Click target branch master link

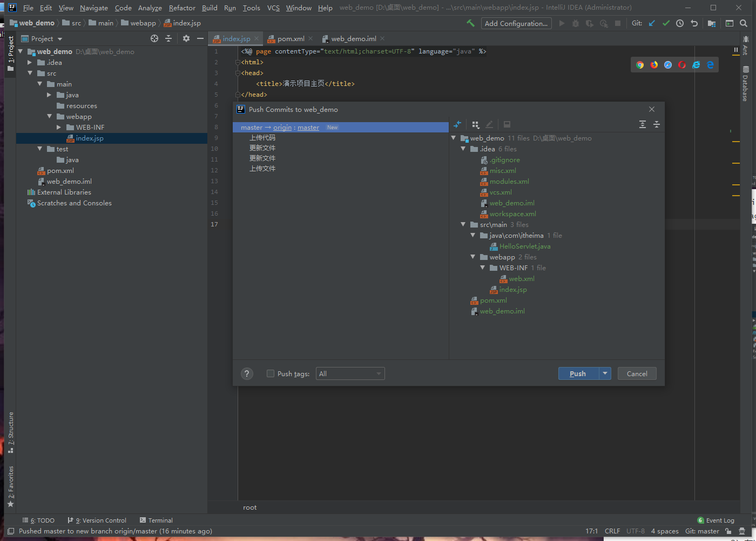308,128
